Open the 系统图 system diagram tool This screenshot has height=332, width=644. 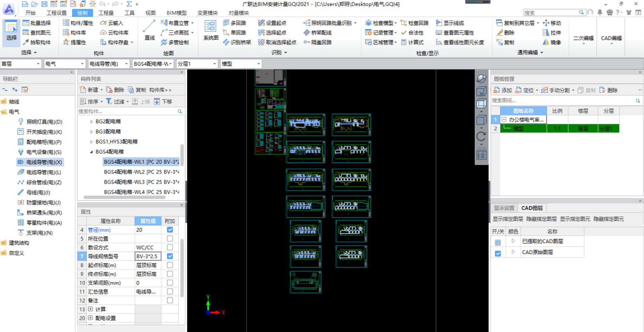click(x=211, y=30)
